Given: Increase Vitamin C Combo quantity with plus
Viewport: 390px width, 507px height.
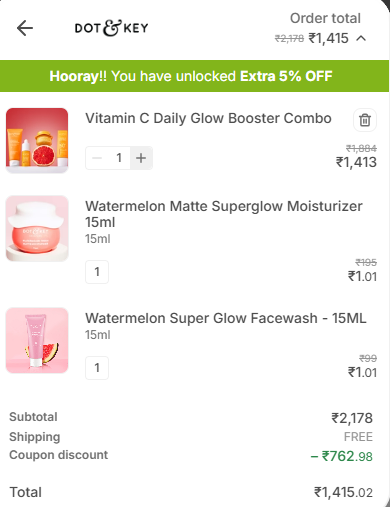Looking at the screenshot, I should click(141, 158).
